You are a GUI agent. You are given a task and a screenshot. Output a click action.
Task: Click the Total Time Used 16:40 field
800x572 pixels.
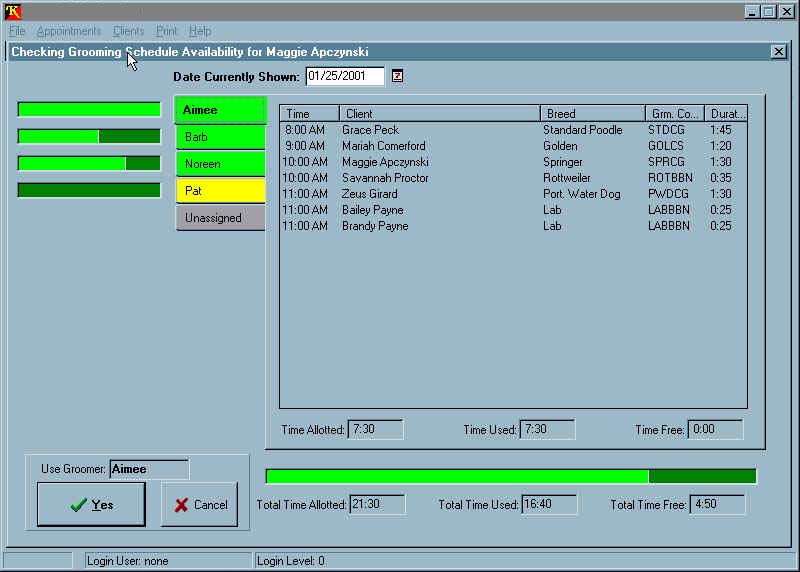[x=549, y=505]
